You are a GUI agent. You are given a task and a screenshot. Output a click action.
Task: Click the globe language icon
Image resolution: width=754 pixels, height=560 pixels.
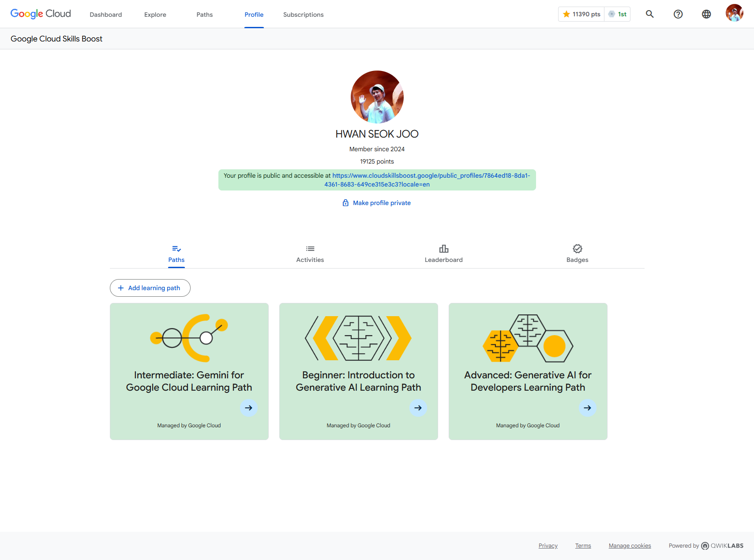[706, 14]
